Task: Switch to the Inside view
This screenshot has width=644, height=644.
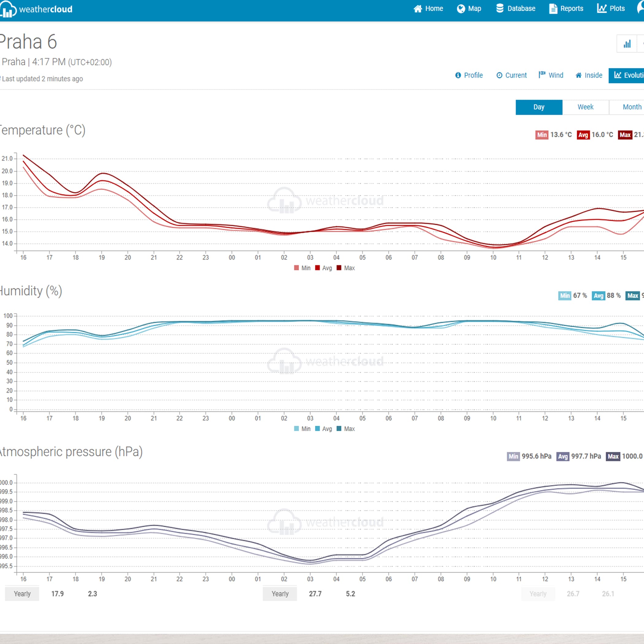Action: [589, 75]
